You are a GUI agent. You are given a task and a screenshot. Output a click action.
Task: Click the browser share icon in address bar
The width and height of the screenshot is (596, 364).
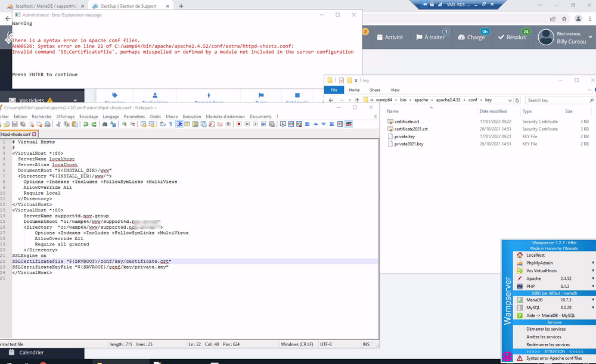pos(552,18)
